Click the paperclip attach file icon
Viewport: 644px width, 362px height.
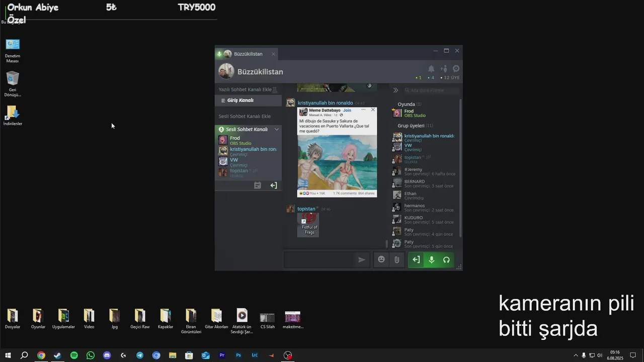pyautogui.click(x=397, y=259)
